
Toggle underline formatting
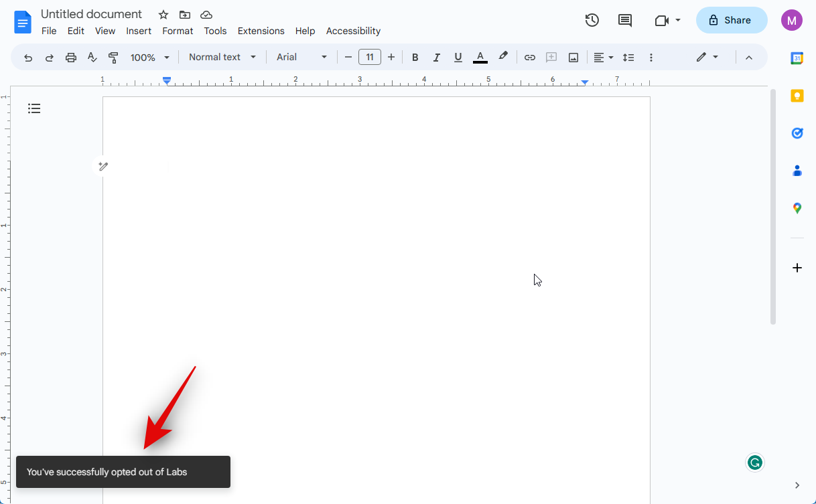pos(458,58)
